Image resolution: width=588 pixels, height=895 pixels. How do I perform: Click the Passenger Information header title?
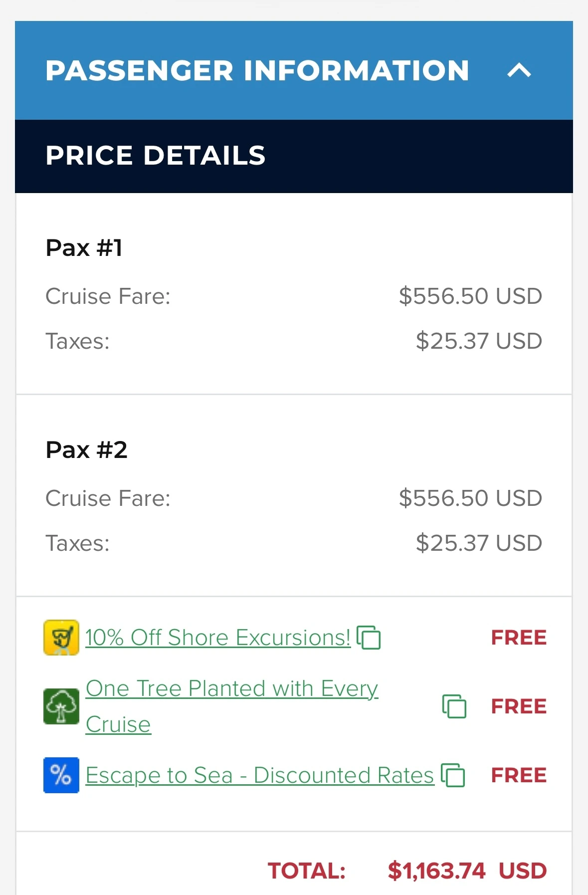[x=257, y=70]
